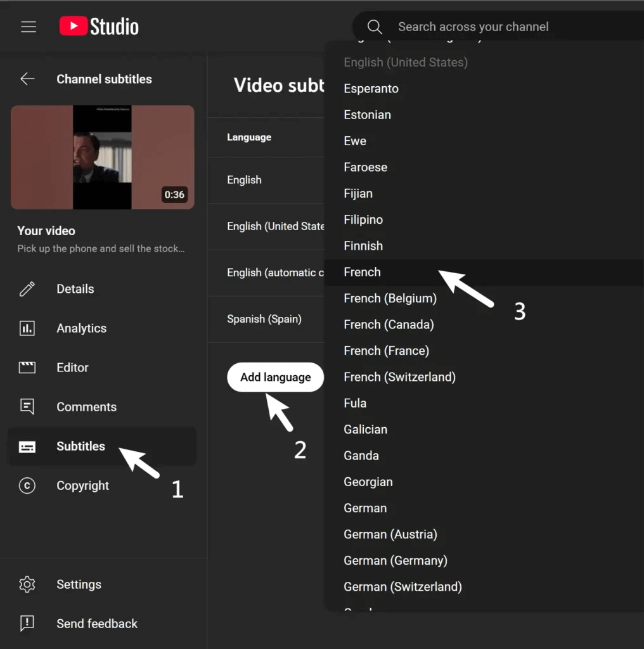The image size is (644, 649).
Task: Choose French (Canada) in the dropdown
Action: (x=389, y=324)
